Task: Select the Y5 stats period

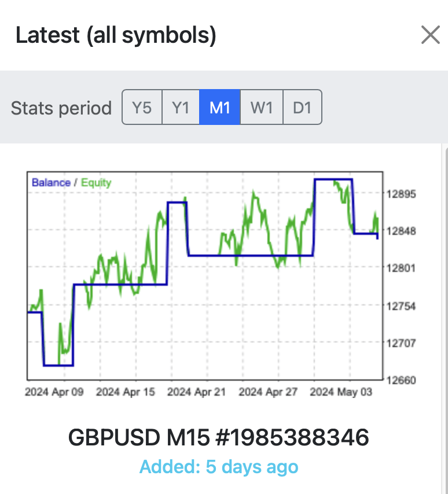Action: click(142, 108)
